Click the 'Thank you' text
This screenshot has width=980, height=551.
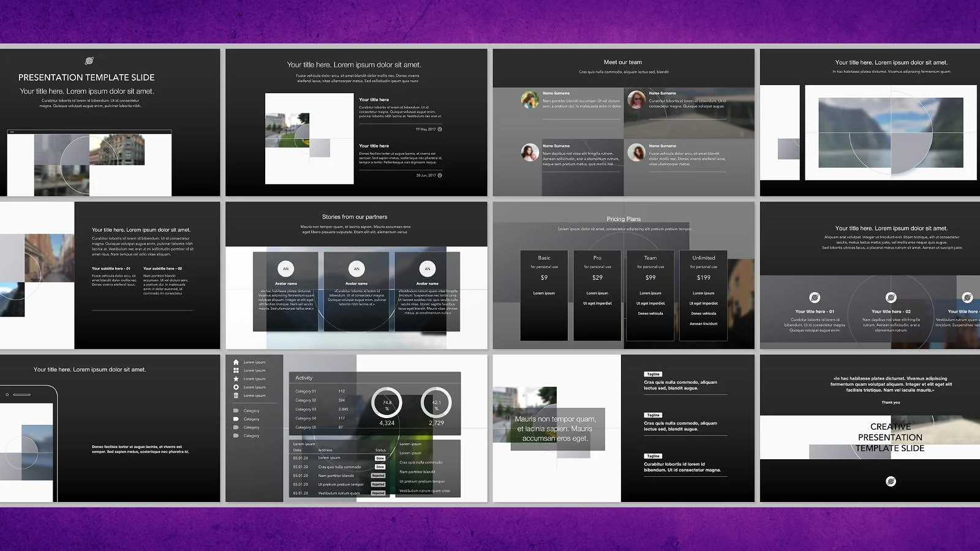pyautogui.click(x=891, y=402)
